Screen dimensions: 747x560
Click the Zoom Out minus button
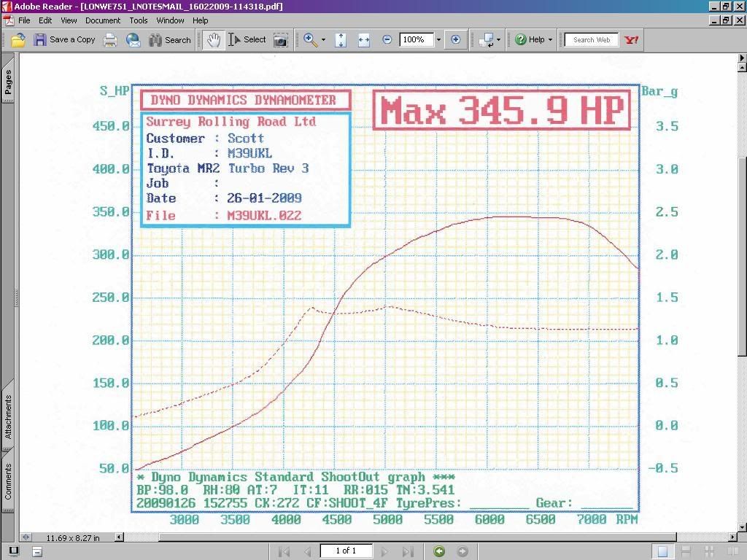pyautogui.click(x=387, y=39)
